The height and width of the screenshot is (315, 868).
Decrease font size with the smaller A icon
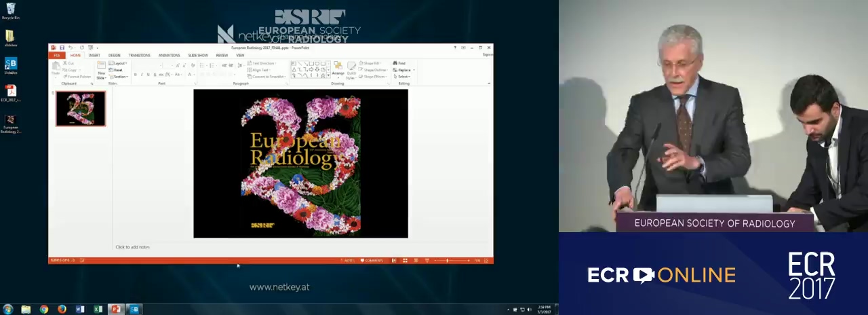pos(184,65)
